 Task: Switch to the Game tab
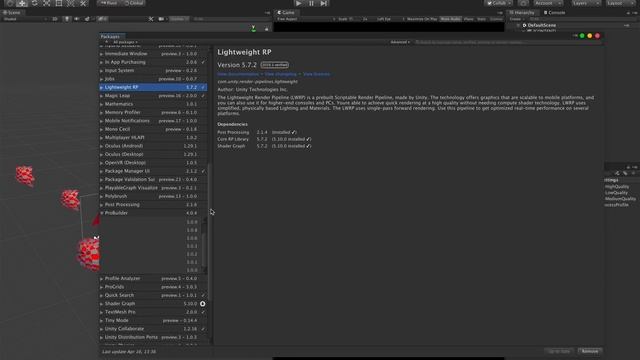click(286, 13)
